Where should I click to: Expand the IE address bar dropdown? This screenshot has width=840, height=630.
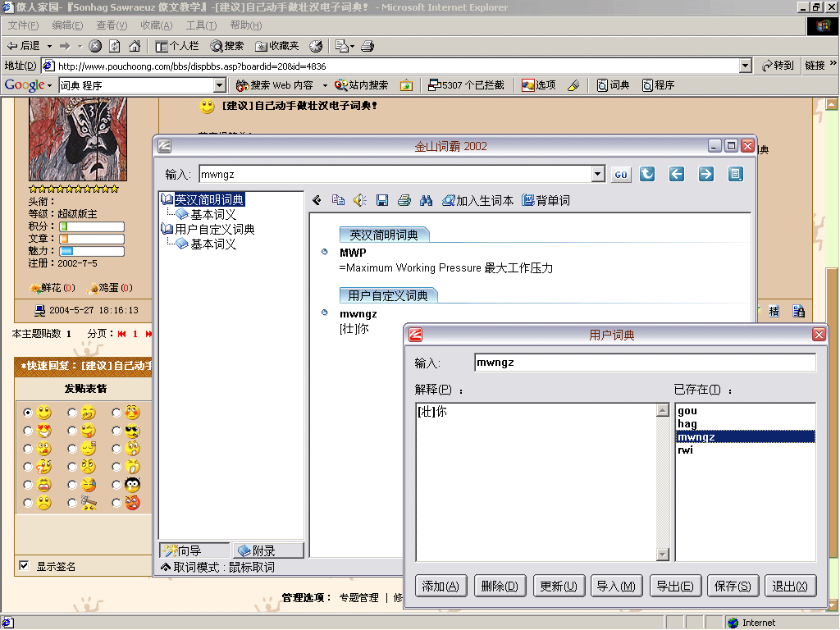[745, 66]
